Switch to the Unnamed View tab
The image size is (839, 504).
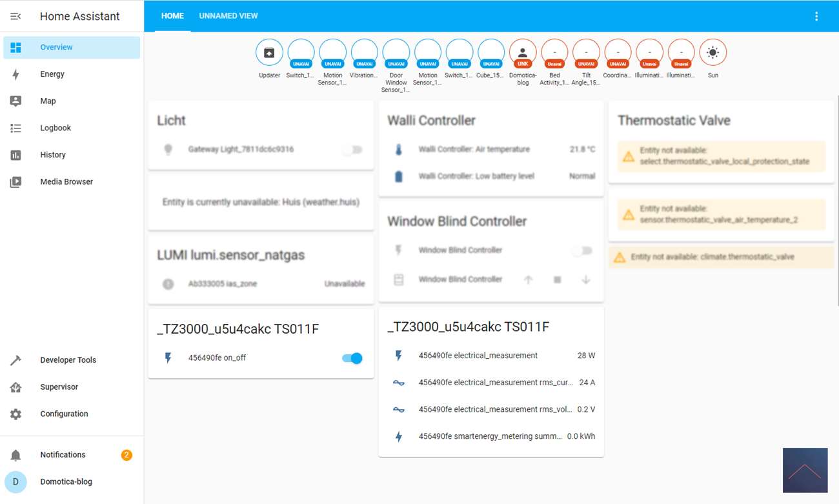click(228, 16)
